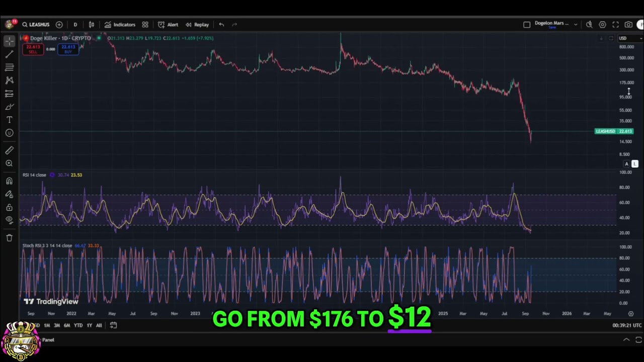Viewport: 644px width, 362px height.
Task: Toggle logarithmic scale with L button
Action: coord(635,164)
